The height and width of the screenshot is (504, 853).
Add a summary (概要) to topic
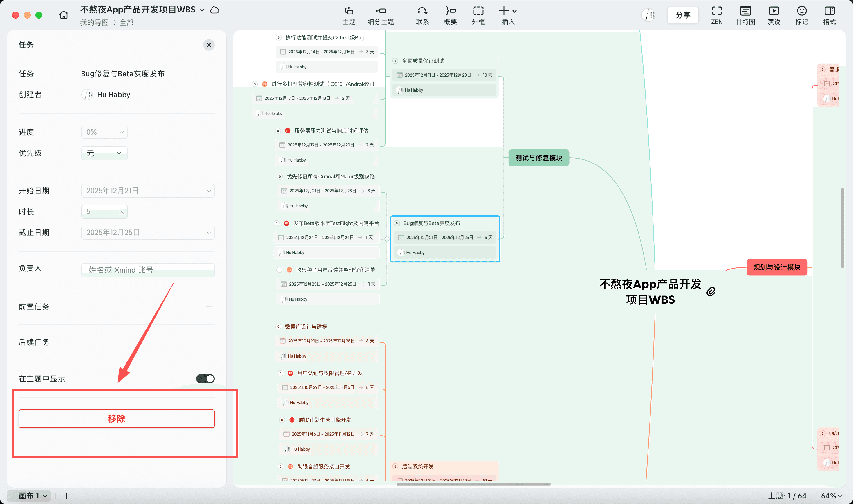tap(450, 15)
